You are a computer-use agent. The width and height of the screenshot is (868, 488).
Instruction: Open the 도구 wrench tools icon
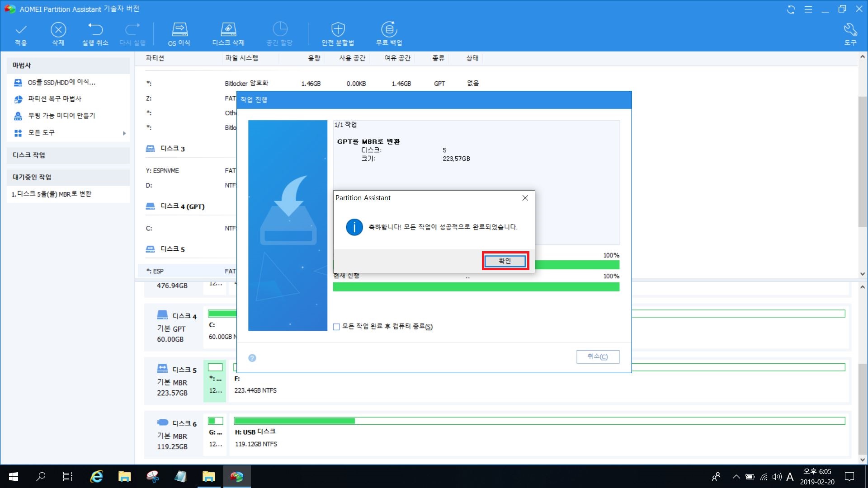click(x=850, y=30)
